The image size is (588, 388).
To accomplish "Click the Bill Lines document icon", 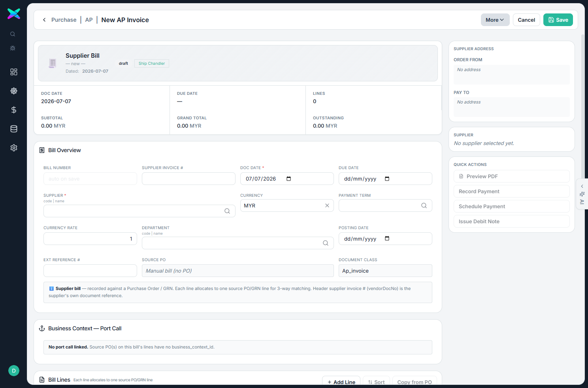I will pyautogui.click(x=42, y=380).
